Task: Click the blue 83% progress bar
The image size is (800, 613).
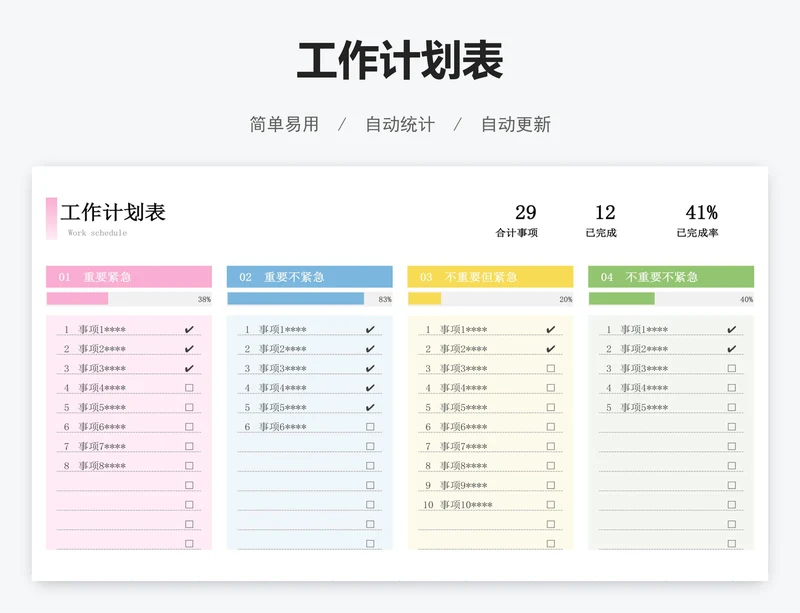Action: tap(310, 299)
